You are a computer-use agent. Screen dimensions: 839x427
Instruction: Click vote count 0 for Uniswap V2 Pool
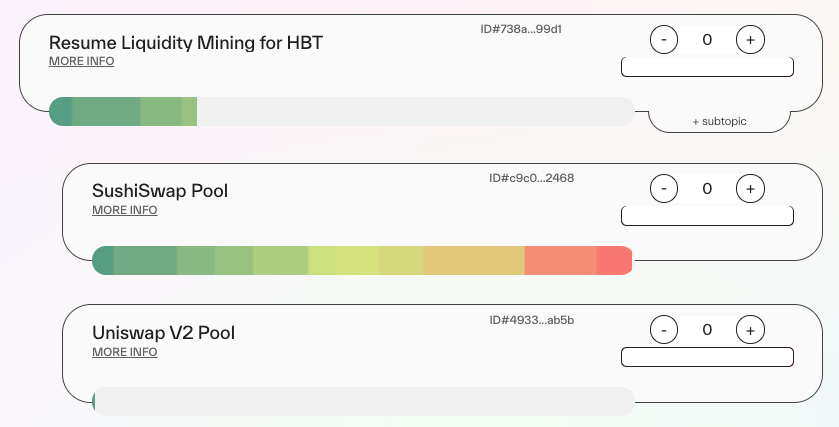[x=707, y=330]
